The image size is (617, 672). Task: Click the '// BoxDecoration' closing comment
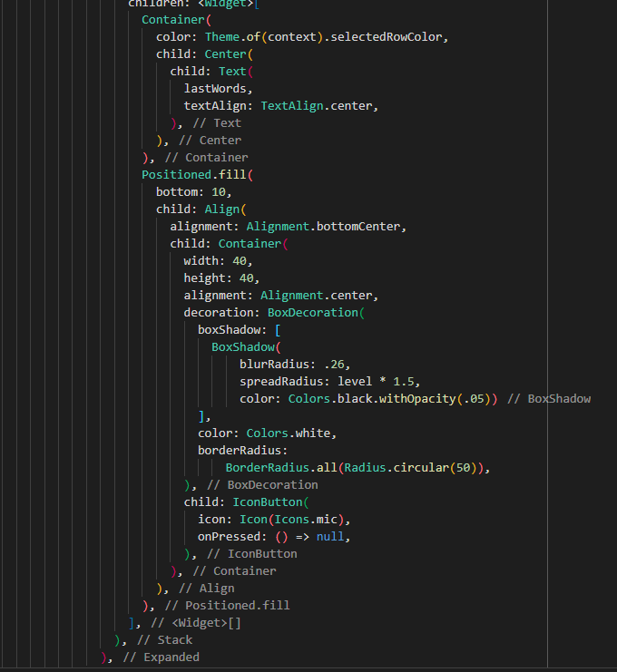(262, 485)
